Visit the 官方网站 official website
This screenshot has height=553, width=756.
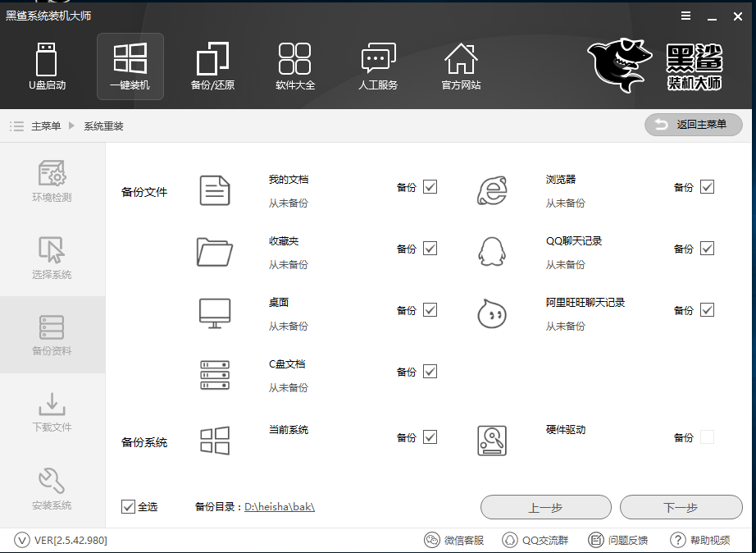(x=460, y=66)
